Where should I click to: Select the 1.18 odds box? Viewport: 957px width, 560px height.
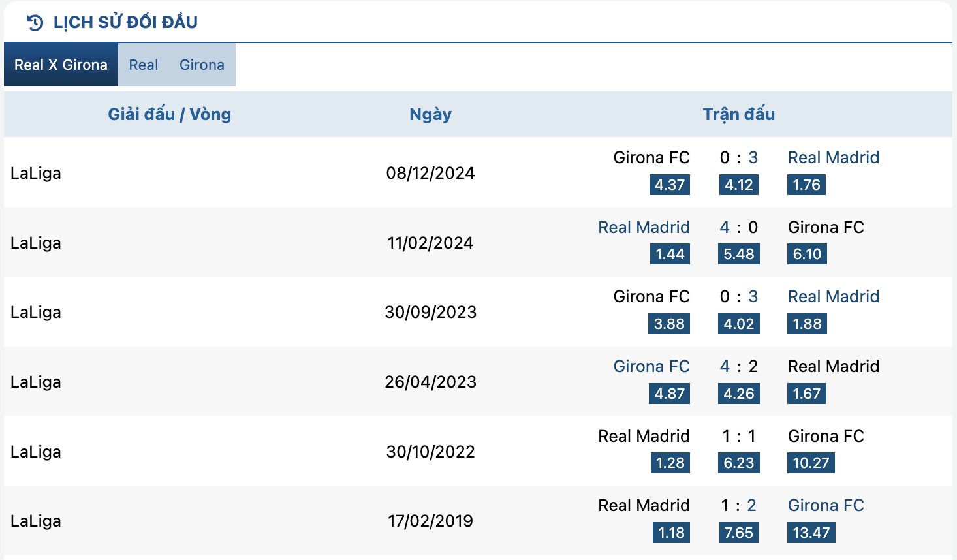(x=671, y=533)
